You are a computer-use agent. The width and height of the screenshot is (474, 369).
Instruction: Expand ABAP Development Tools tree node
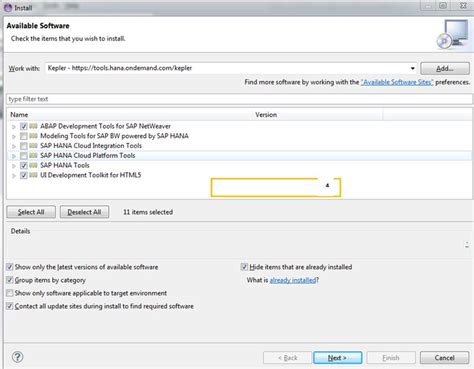[14, 127]
